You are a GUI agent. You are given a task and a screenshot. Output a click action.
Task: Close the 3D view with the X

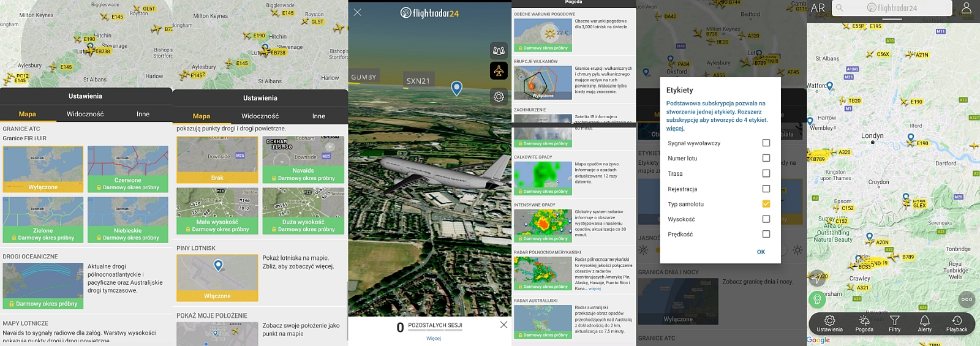[358, 12]
